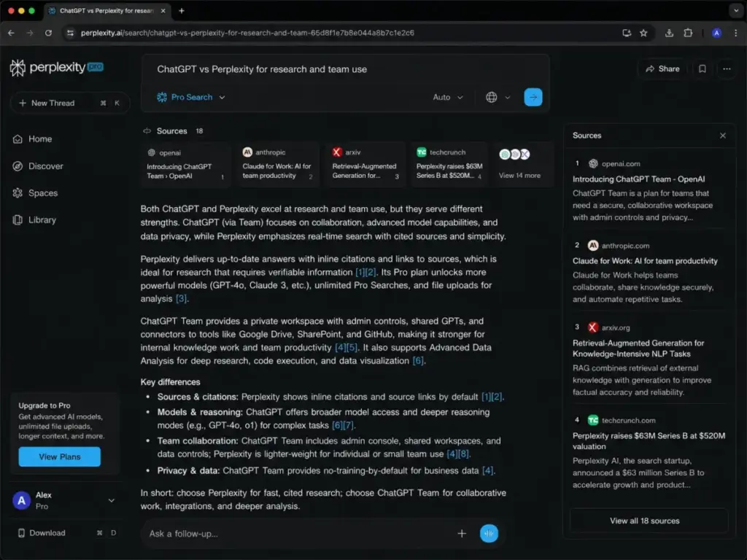Screen dimensions: 747x560
Task: Select the ChatGPT vs Perplexity browser tab
Action: coord(107,10)
